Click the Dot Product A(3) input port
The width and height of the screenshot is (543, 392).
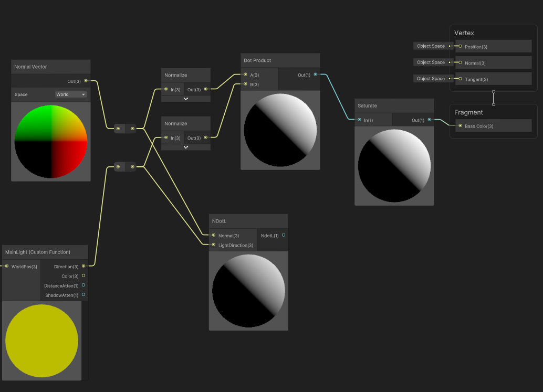(244, 75)
